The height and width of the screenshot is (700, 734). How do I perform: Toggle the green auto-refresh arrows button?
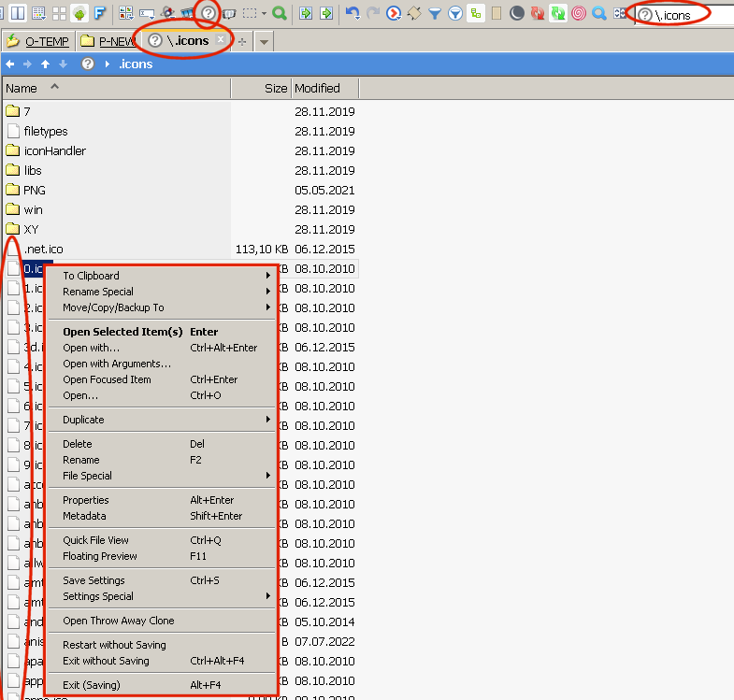pos(558,13)
